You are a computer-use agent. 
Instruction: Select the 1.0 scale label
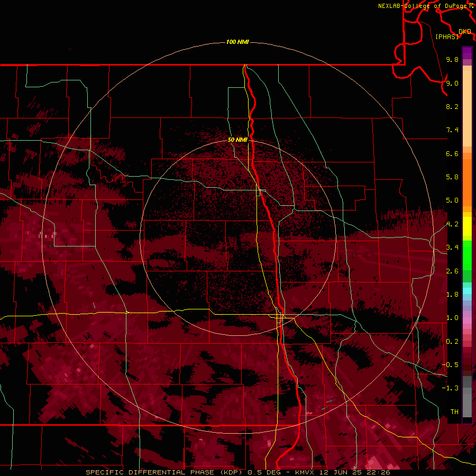tap(452, 318)
